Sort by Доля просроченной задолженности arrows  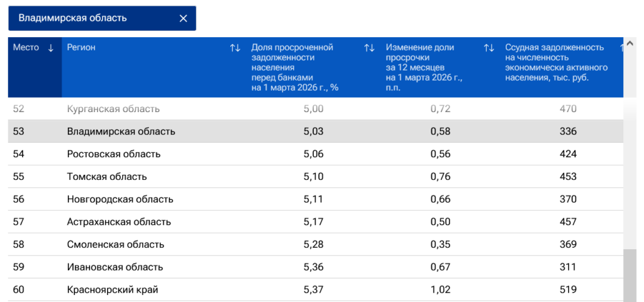[369, 48]
